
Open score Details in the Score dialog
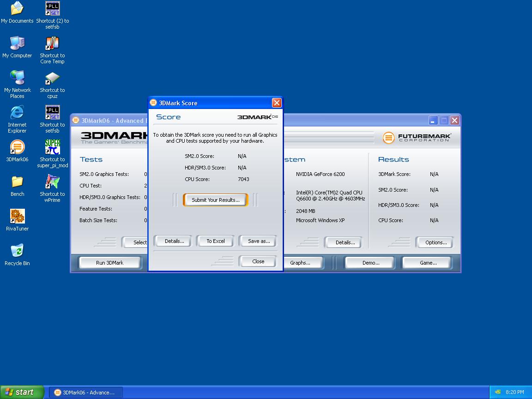174,241
